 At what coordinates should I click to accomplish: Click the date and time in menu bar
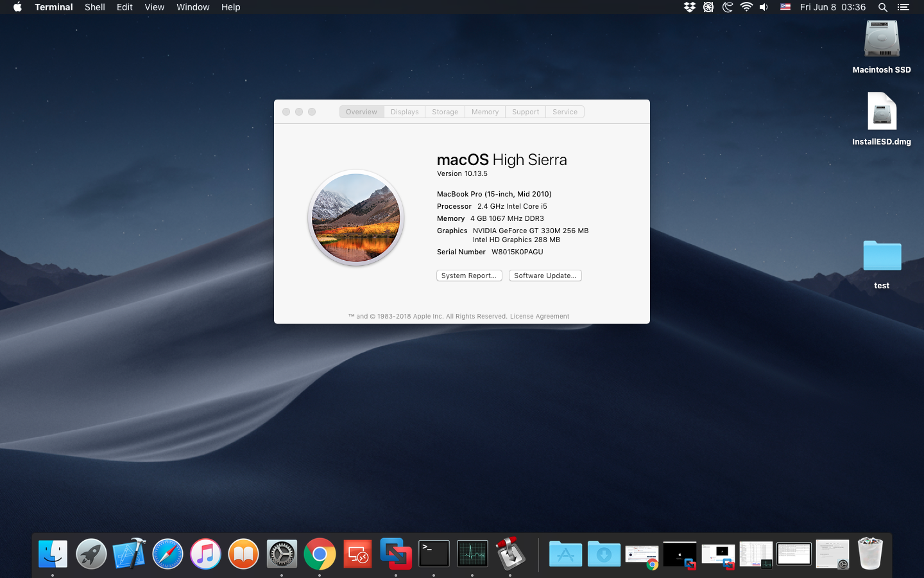[x=833, y=7]
